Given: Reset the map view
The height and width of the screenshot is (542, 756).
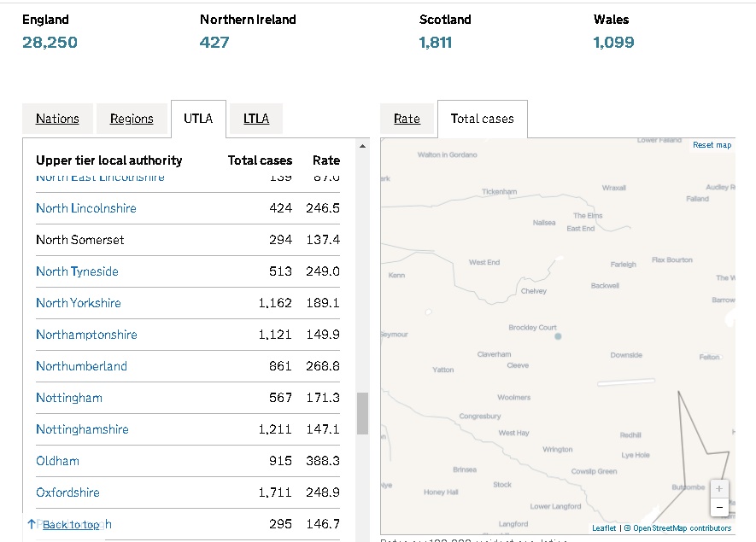Looking at the screenshot, I should pyautogui.click(x=712, y=145).
